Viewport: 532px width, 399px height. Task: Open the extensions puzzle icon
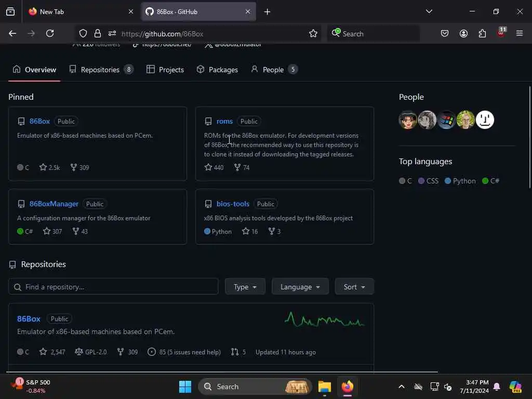482,33
